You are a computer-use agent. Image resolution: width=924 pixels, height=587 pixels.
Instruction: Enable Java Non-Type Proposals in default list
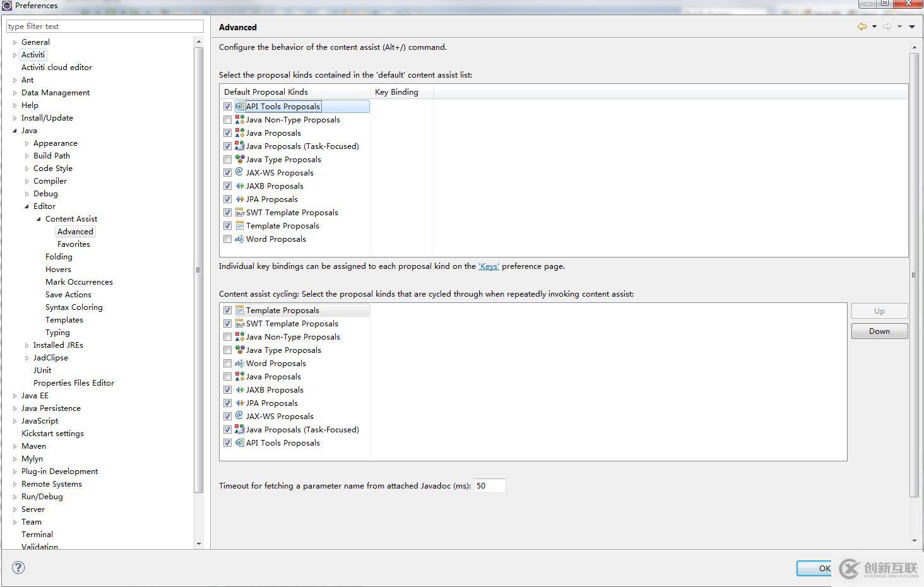227,119
